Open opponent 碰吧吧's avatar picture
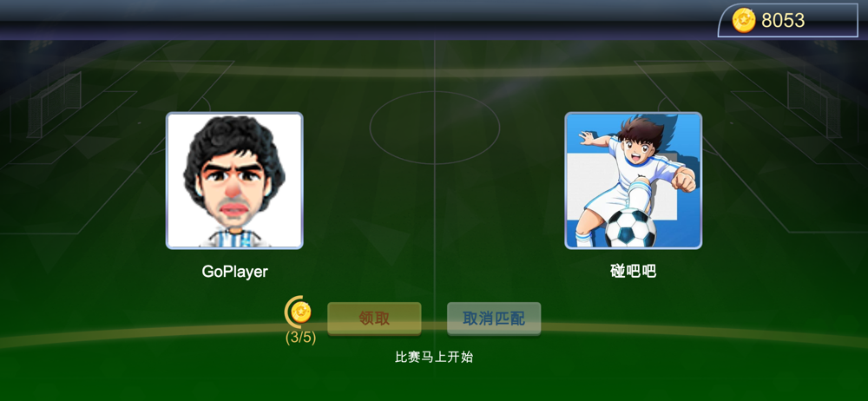 tap(634, 181)
